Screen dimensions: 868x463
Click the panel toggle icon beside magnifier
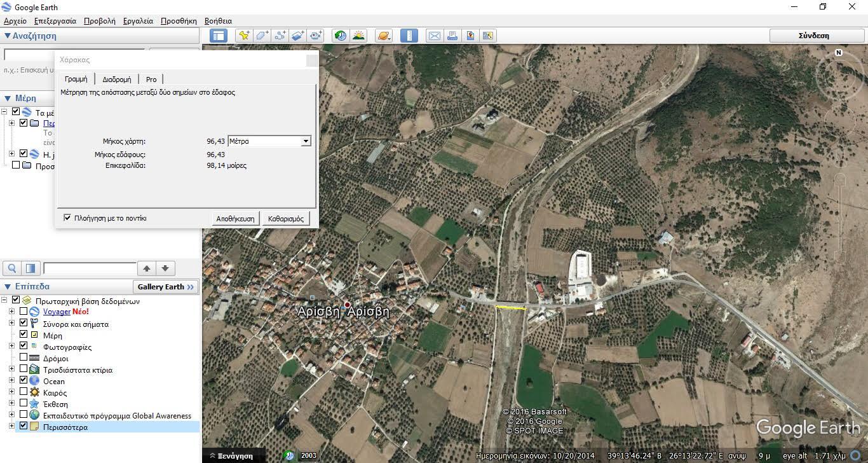point(30,268)
